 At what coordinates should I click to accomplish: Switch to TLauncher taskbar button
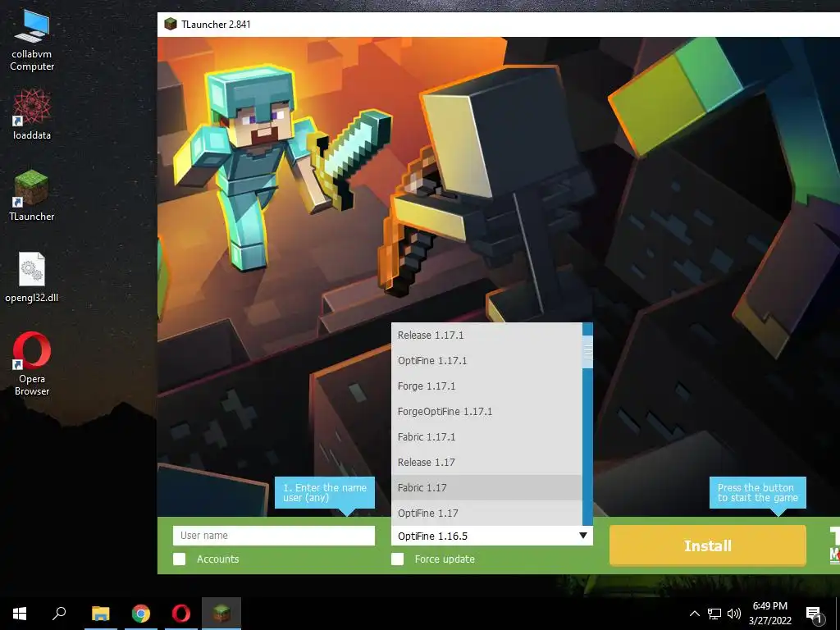click(221, 614)
